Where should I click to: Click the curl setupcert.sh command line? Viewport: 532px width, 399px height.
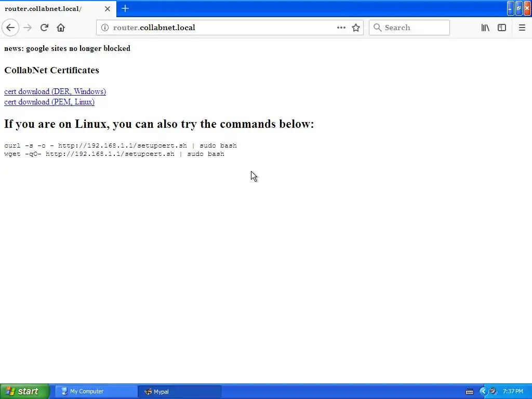point(121,145)
